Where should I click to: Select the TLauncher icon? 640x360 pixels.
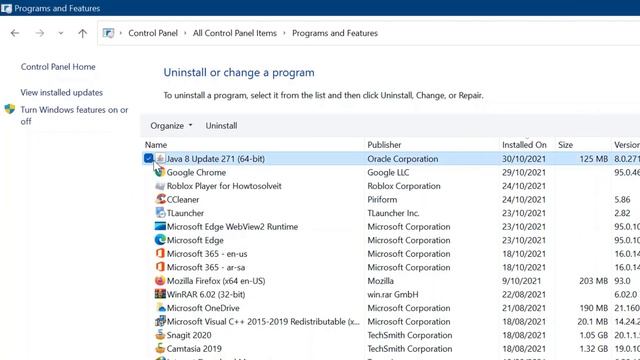(x=160, y=213)
